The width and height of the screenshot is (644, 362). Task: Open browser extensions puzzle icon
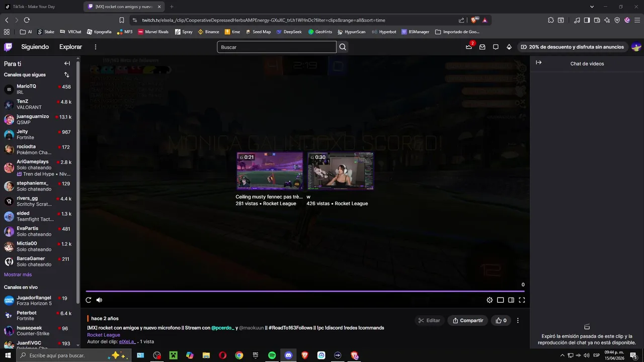pyautogui.click(x=551, y=20)
